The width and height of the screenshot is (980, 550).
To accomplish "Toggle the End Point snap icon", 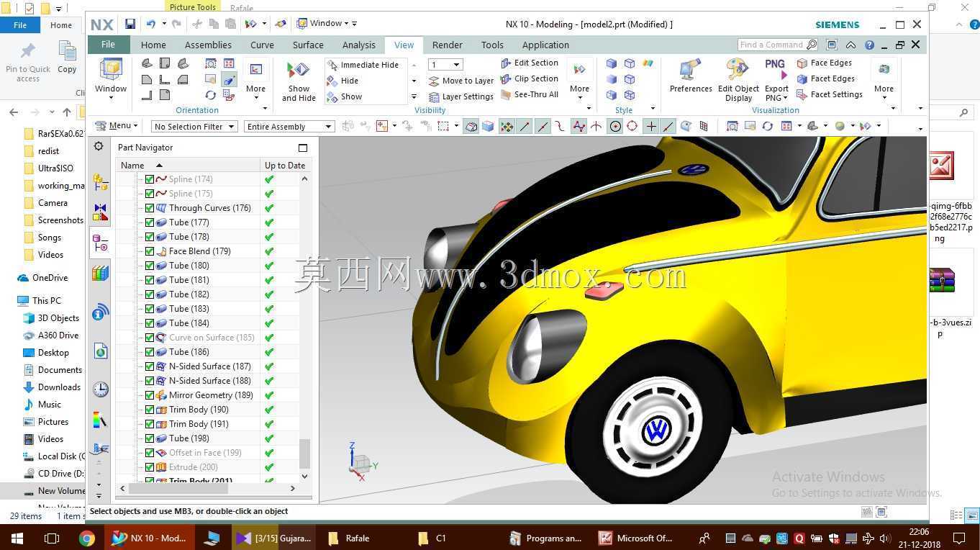I will (x=525, y=126).
